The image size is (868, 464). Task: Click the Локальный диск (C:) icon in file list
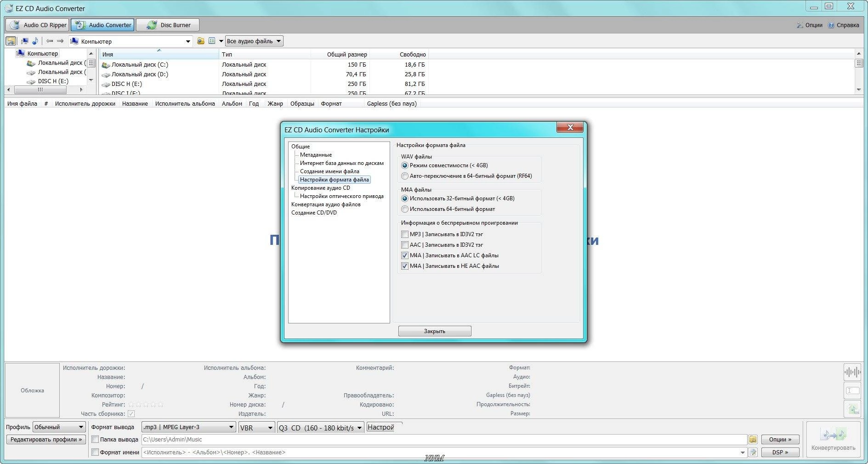106,65
